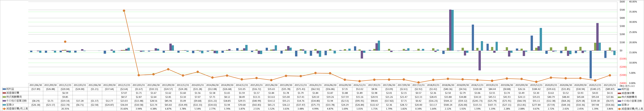Click the ($75.77) cell
The height and width of the screenshot is (111, 644).
click(315, 105)
